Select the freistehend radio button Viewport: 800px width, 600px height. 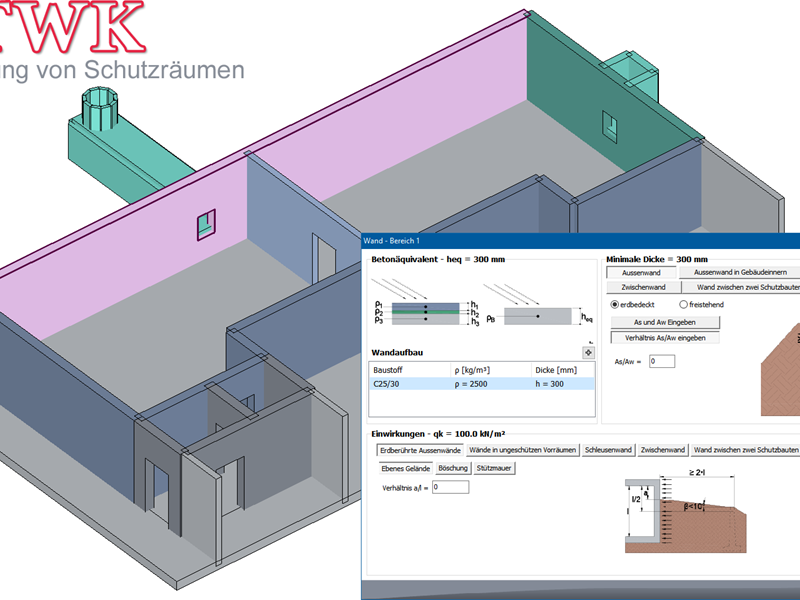point(684,304)
